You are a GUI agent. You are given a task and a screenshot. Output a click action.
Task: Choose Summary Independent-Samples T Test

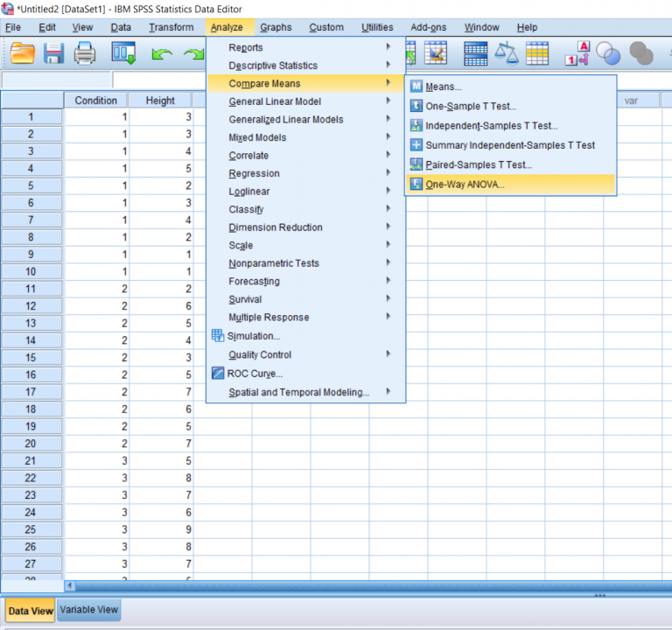pyautogui.click(x=510, y=145)
